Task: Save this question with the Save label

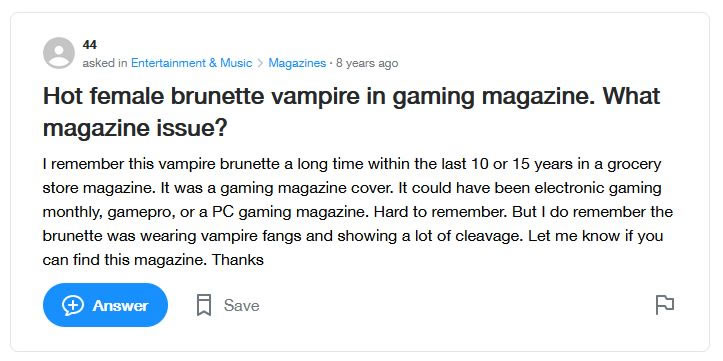Action: tap(242, 305)
